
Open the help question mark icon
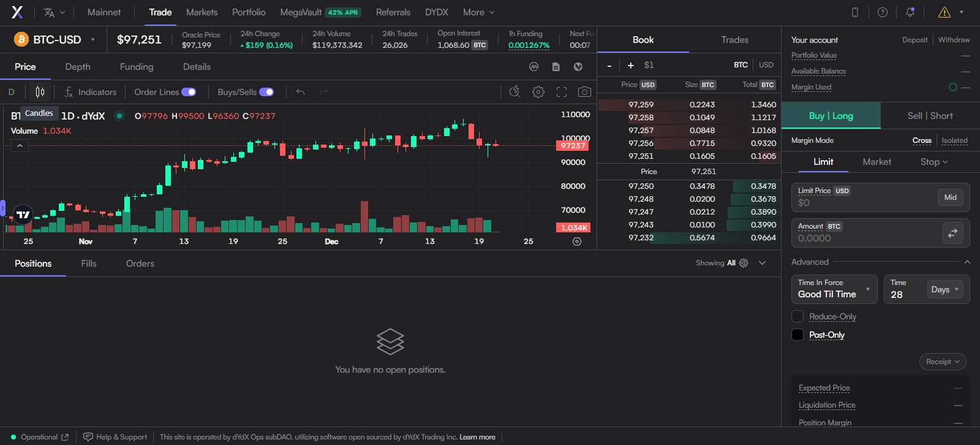883,12
